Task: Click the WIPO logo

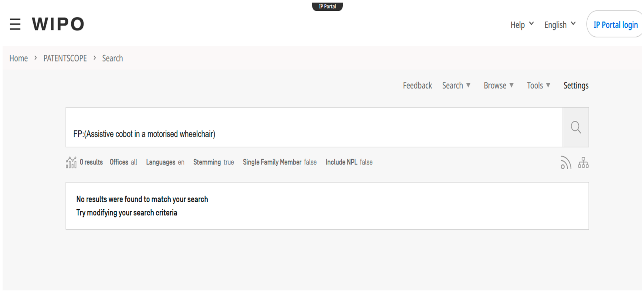Action: 58,24
